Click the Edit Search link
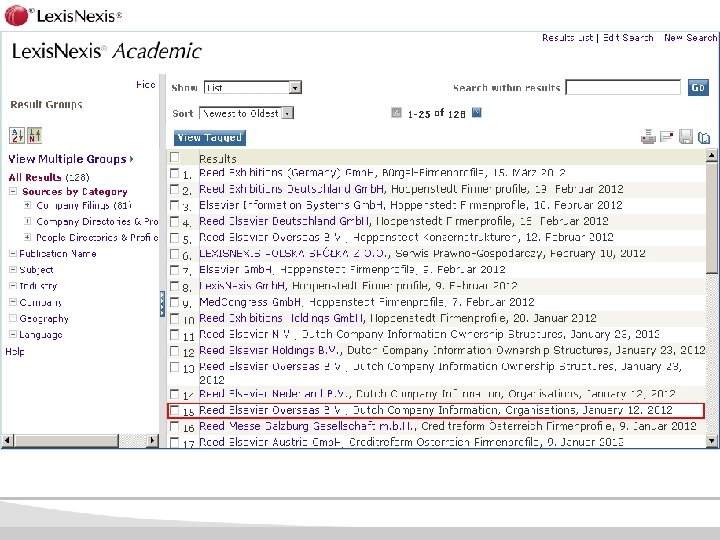720x540 pixels. [x=628, y=38]
